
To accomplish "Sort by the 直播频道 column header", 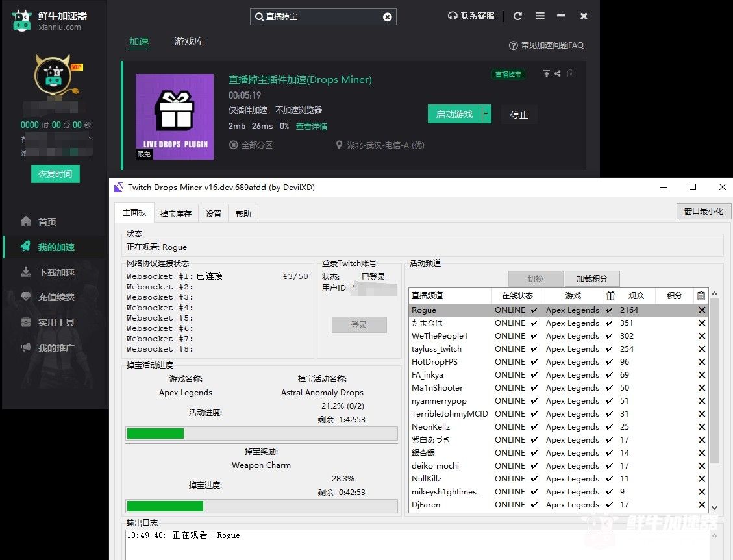I will point(450,296).
